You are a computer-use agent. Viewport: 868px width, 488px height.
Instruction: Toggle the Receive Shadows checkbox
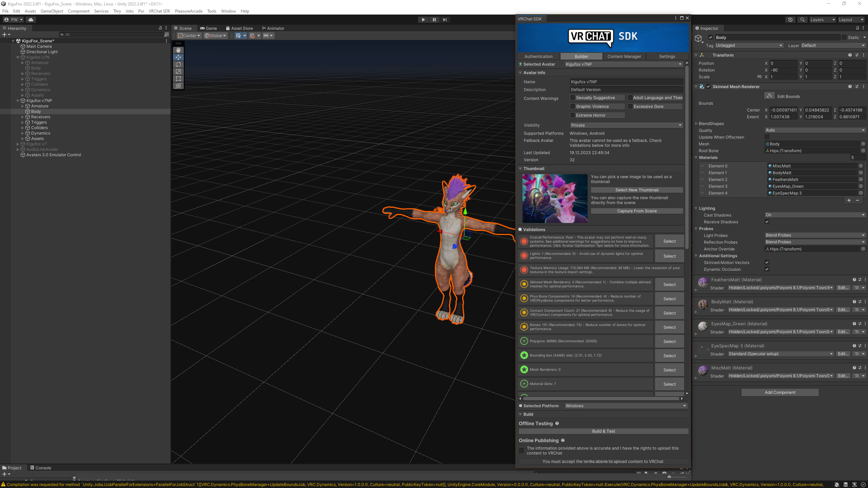tap(767, 222)
